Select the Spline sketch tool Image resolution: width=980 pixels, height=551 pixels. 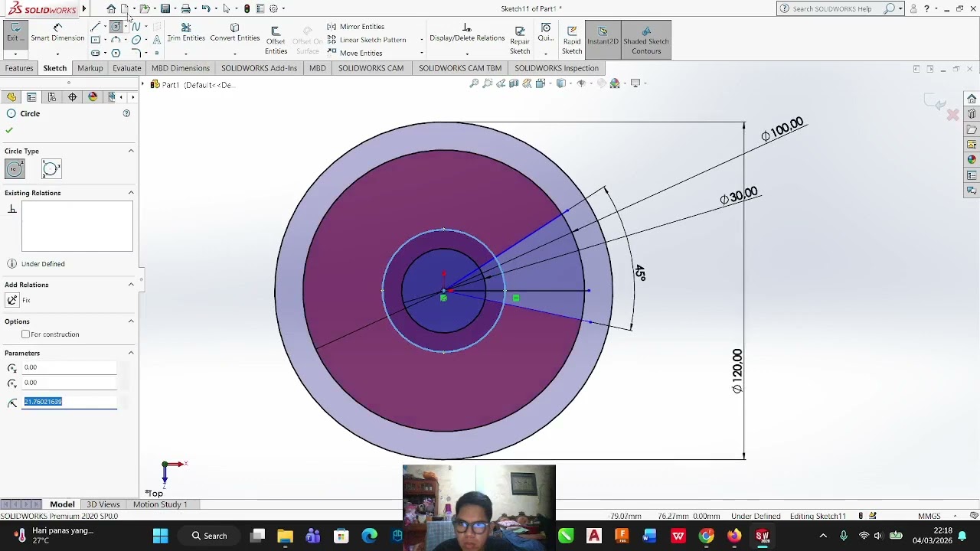tap(136, 27)
